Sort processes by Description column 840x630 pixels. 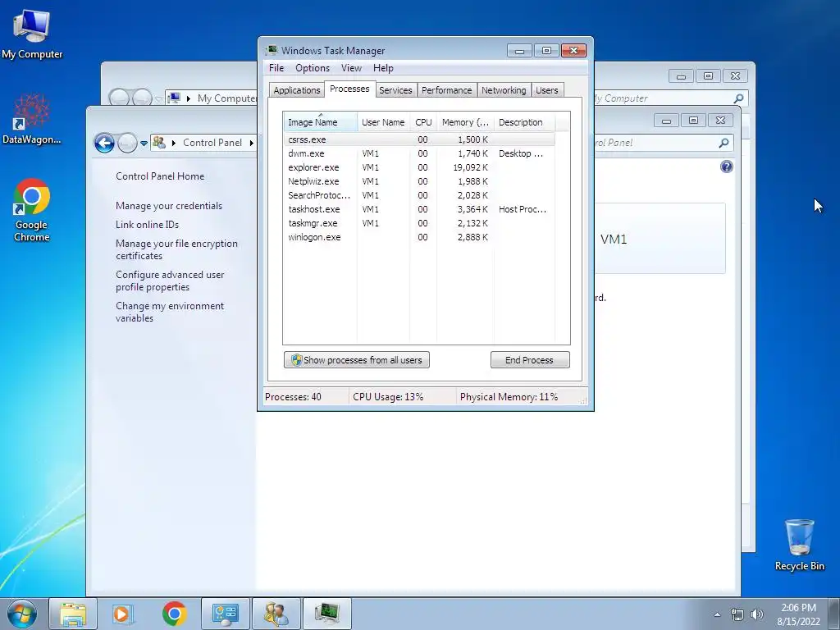point(524,122)
